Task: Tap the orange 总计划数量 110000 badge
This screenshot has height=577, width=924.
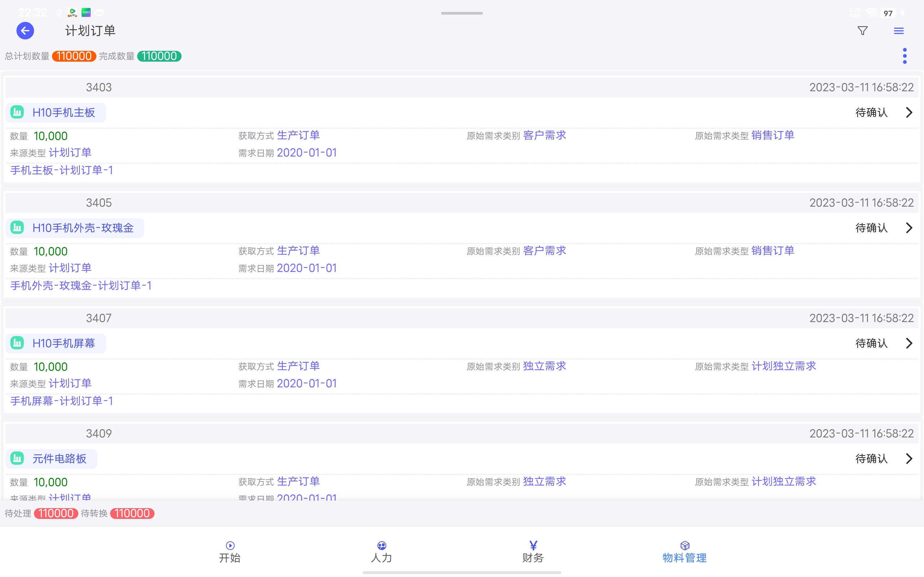Action: [74, 56]
